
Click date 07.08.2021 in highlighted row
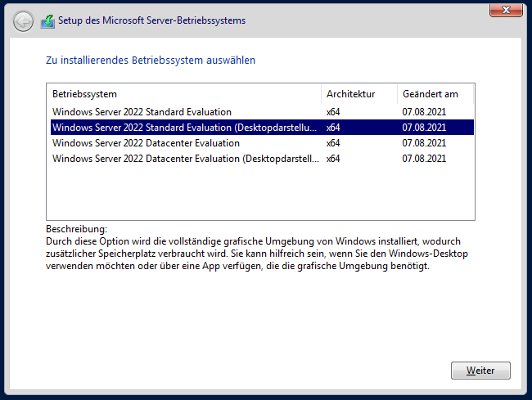[x=424, y=128]
